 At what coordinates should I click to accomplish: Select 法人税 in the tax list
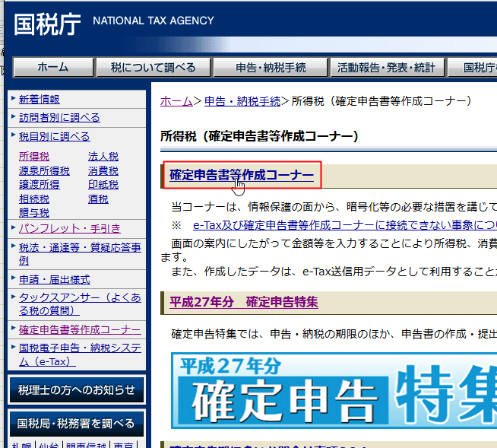coord(103,157)
